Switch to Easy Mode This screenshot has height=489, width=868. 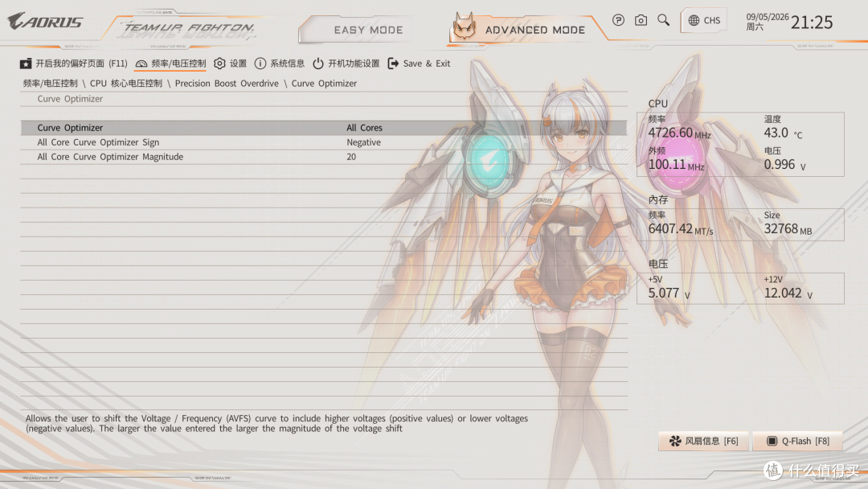pyautogui.click(x=368, y=30)
